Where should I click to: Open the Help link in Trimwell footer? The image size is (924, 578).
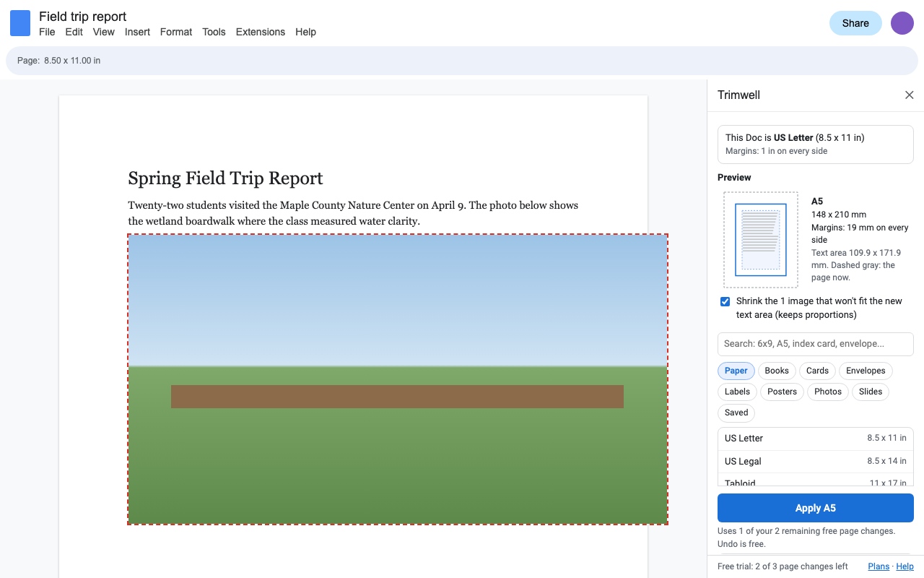pyautogui.click(x=905, y=566)
